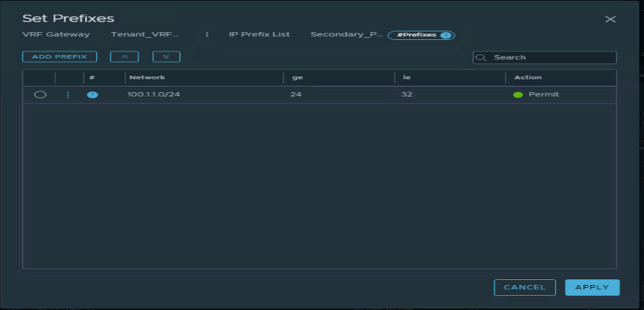Move selected prefix up with up-arrow button
This screenshot has height=310, width=644.
coord(124,56)
